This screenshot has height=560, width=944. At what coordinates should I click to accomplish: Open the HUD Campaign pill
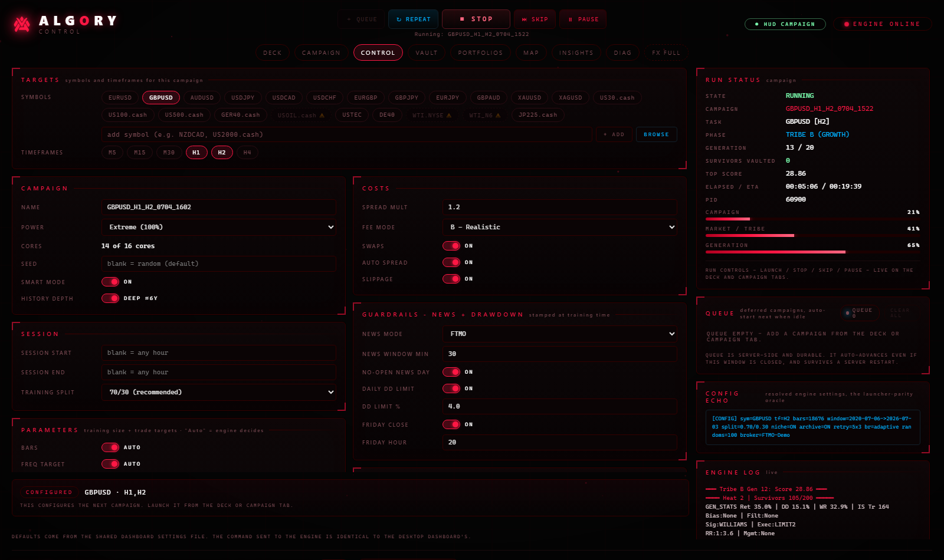click(x=785, y=24)
